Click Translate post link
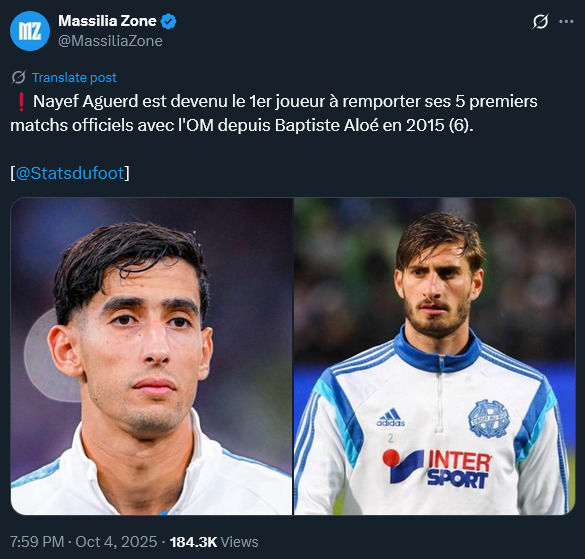Image resolution: width=585 pixels, height=559 pixels. tap(74, 78)
